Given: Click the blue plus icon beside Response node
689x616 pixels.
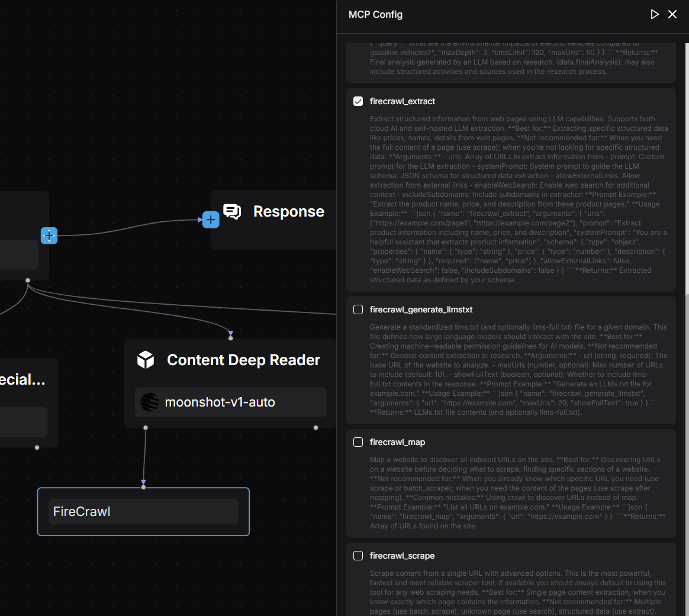Looking at the screenshot, I should click(211, 220).
